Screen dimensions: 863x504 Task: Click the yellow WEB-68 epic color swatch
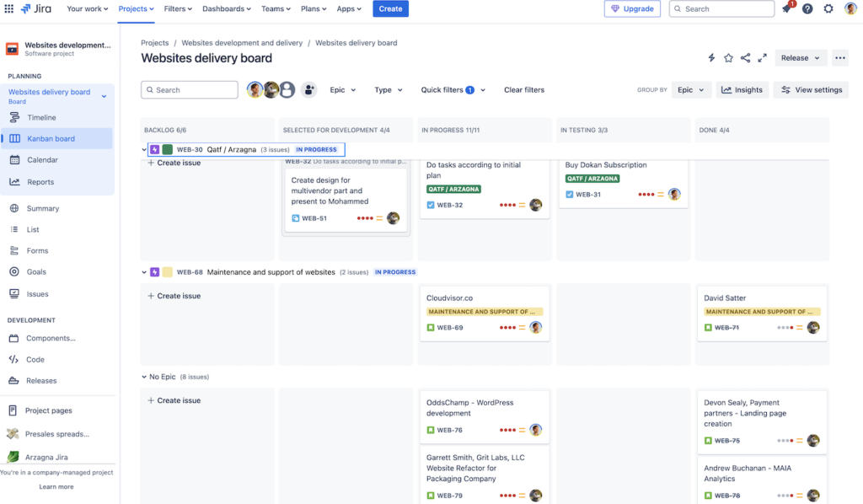[168, 272]
